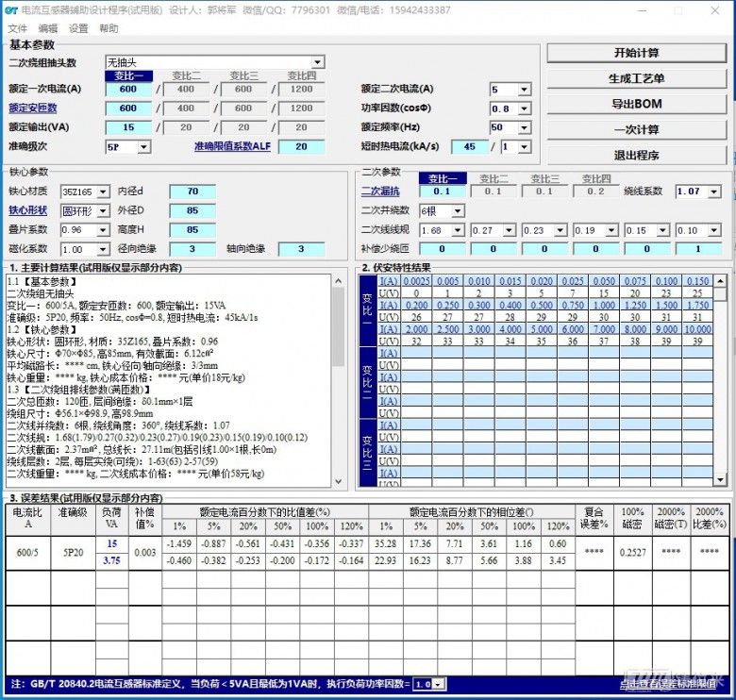Expand the 铁心材质 35Z165 dropdown
This screenshot has width=736, height=700.
[x=103, y=192]
